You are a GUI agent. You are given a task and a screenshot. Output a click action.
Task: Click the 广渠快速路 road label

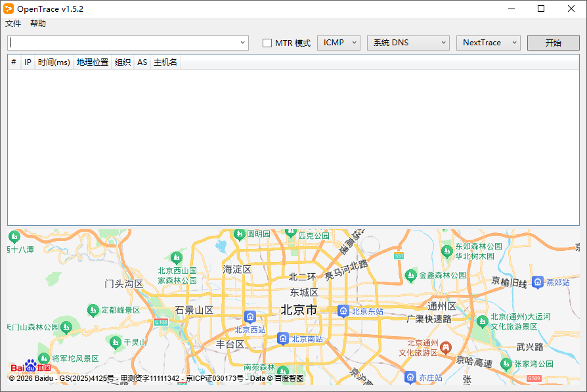tap(429, 319)
